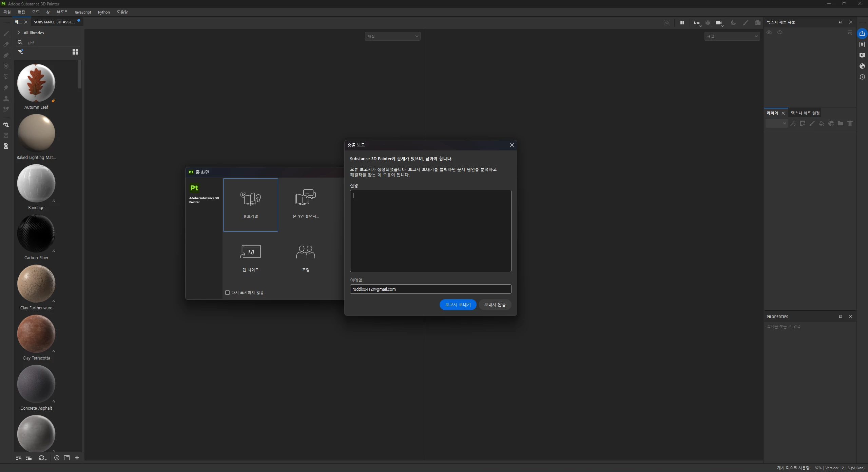Open the 파일 menu
The height and width of the screenshot is (472, 868).
(7, 12)
